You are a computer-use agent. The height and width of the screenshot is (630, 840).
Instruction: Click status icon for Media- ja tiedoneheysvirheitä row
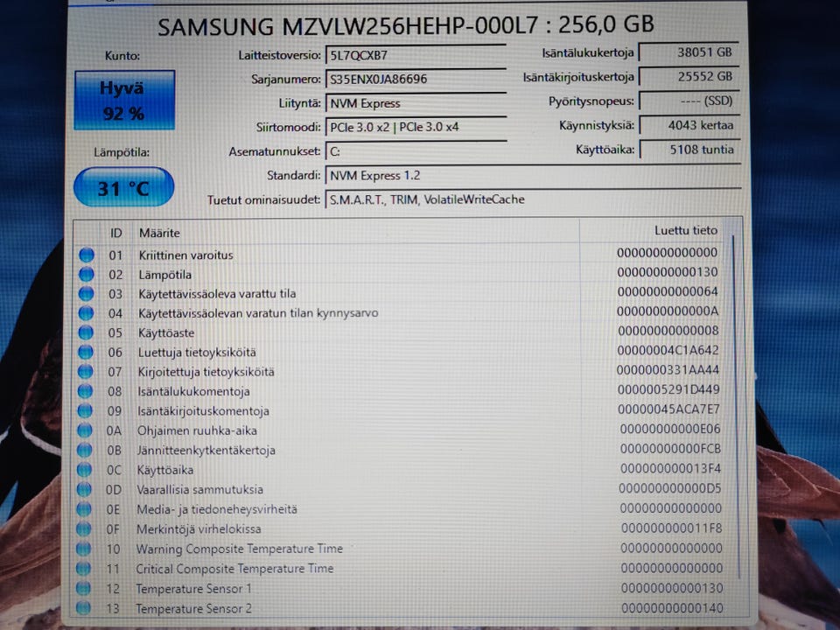[84, 509]
